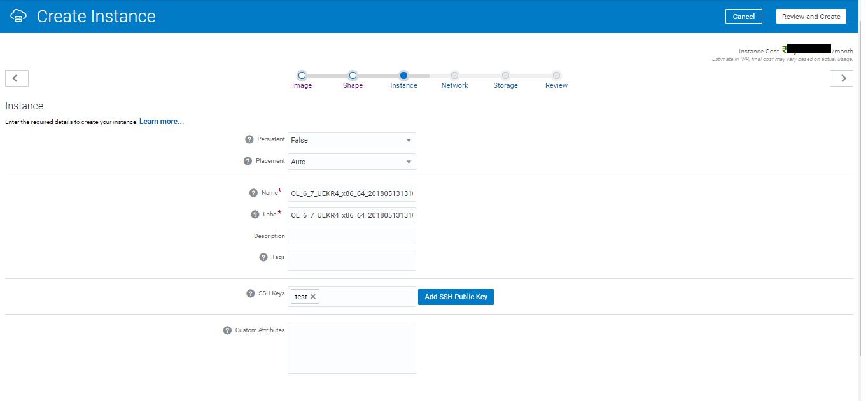Open help for SSH Keys
Image resolution: width=868 pixels, height=401 pixels.
coord(249,293)
